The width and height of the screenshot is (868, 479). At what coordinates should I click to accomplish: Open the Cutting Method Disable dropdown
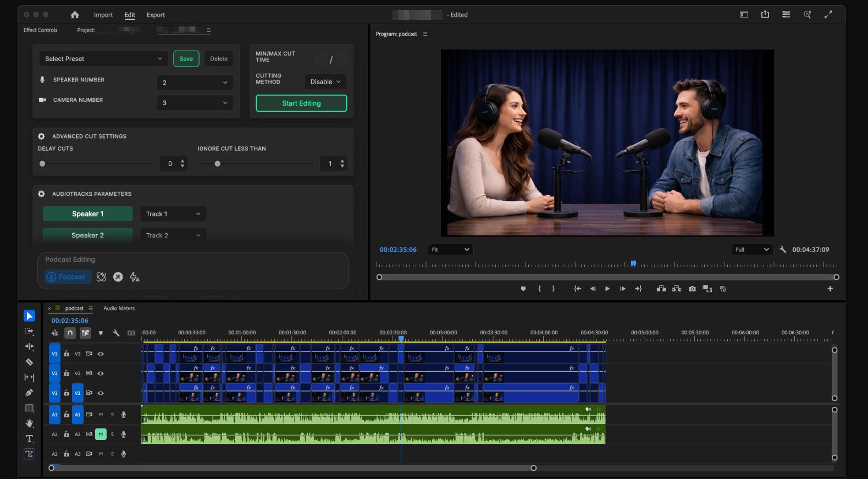coord(325,82)
